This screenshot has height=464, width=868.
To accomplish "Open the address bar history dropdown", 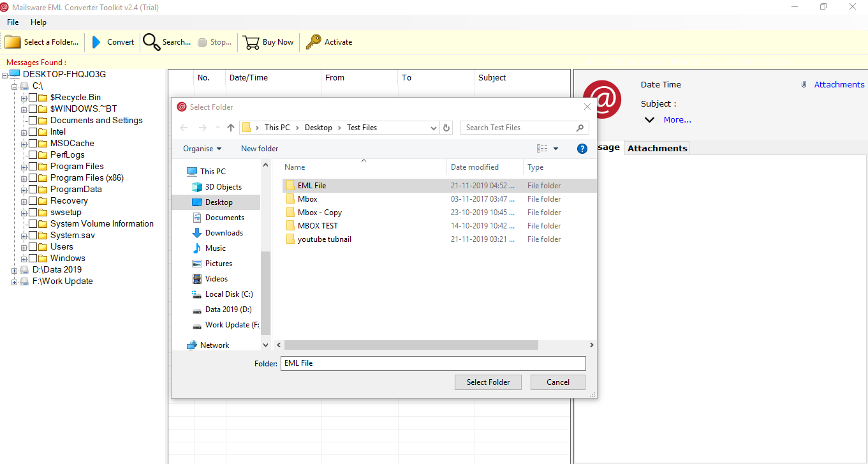I will (433, 128).
